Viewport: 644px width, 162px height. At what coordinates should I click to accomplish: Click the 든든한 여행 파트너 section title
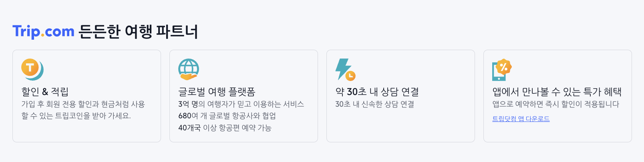pos(139,31)
